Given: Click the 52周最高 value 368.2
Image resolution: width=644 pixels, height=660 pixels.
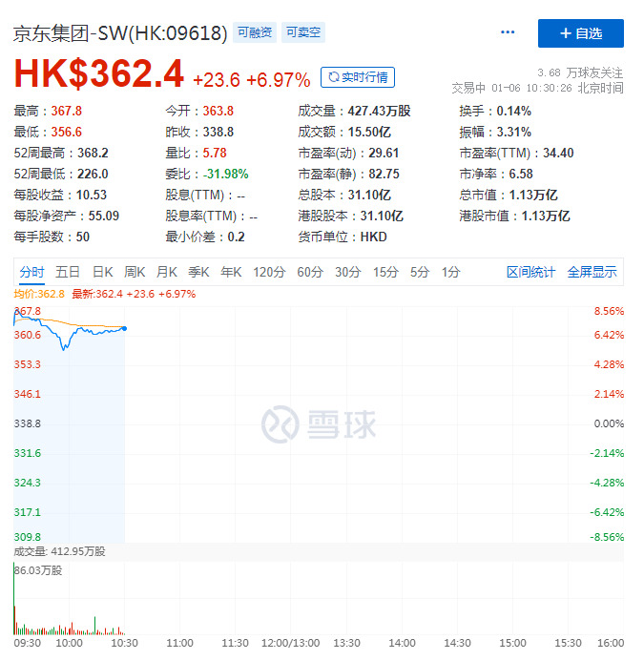Looking at the screenshot, I should [93, 153].
